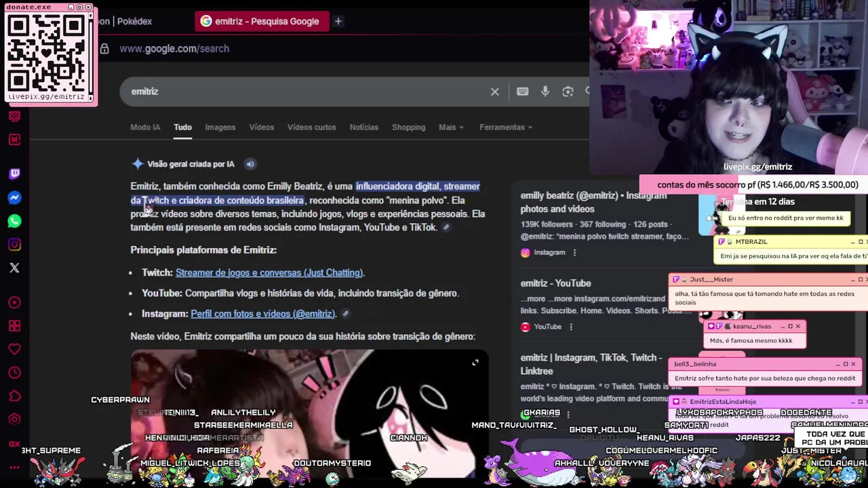Show Vídeos results
This screenshot has width=868, height=488.
[x=261, y=127]
